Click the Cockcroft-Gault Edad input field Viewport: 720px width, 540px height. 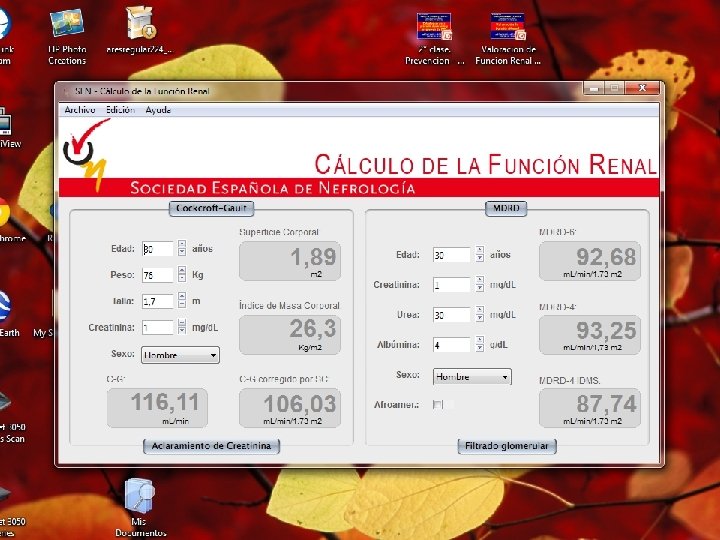(x=158, y=249)
